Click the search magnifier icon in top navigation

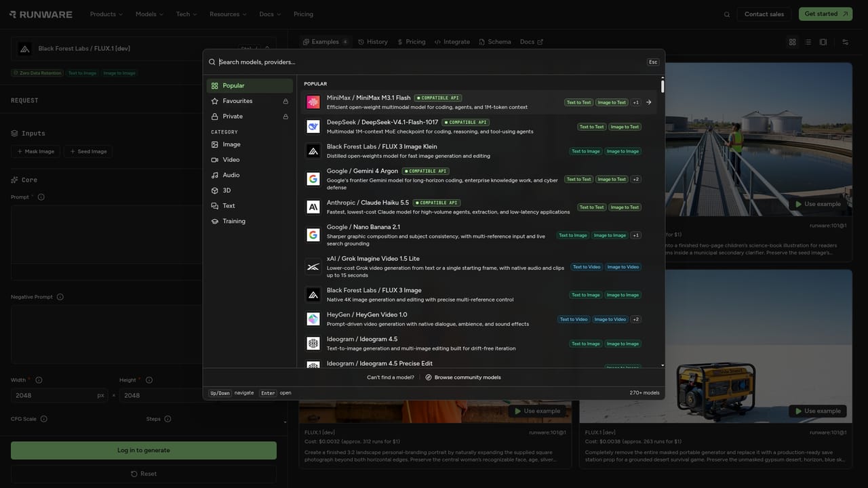coord(727,14)
